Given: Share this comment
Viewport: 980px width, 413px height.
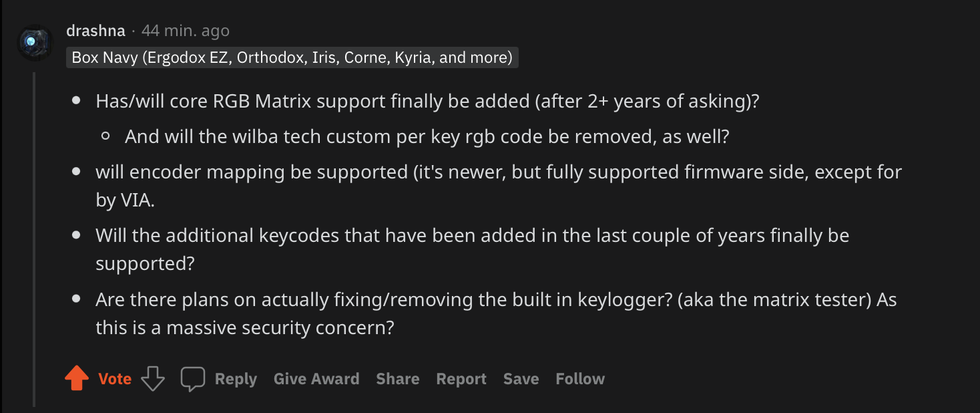Looking at the screenshot, I should pos(398,379).
